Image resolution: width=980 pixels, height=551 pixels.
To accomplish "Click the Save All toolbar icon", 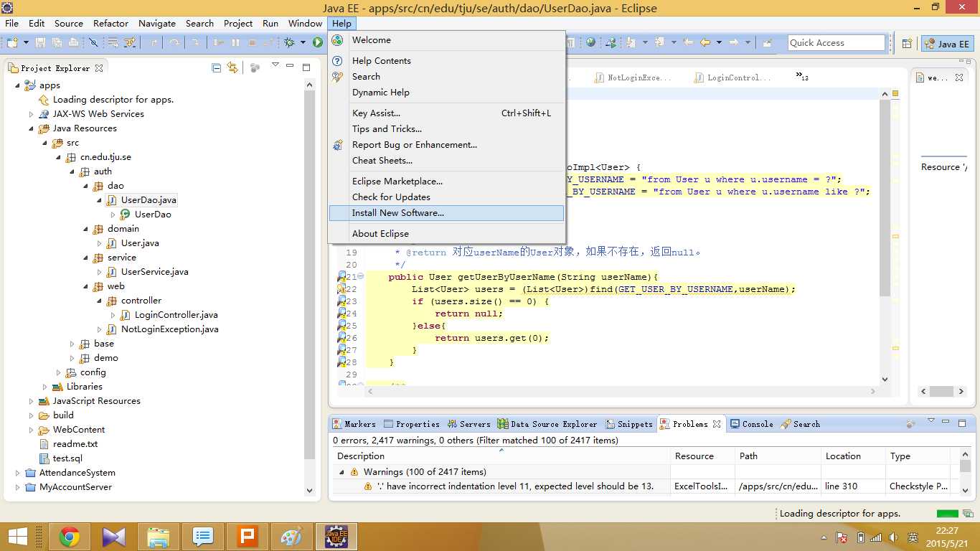I will click(57, 43).
